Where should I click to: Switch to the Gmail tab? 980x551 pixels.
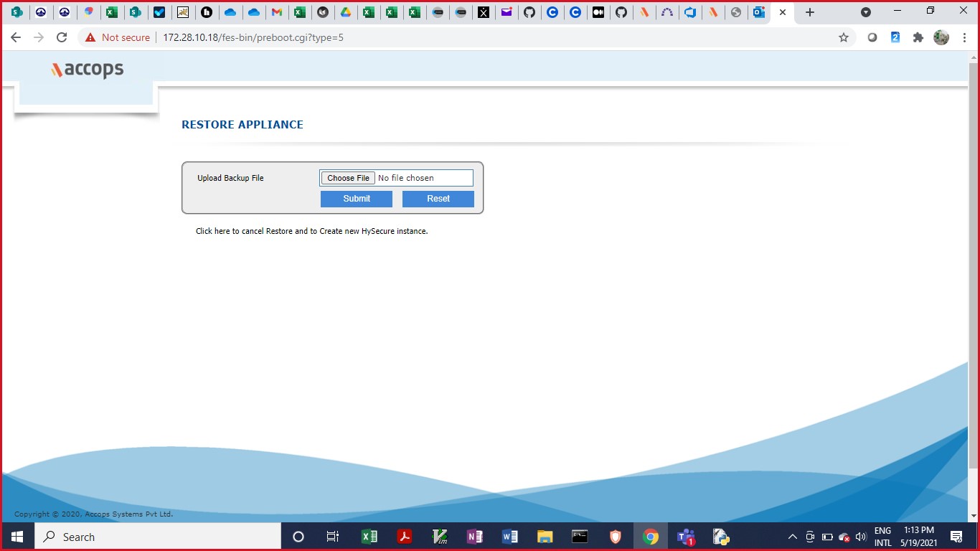coord(276,12)
